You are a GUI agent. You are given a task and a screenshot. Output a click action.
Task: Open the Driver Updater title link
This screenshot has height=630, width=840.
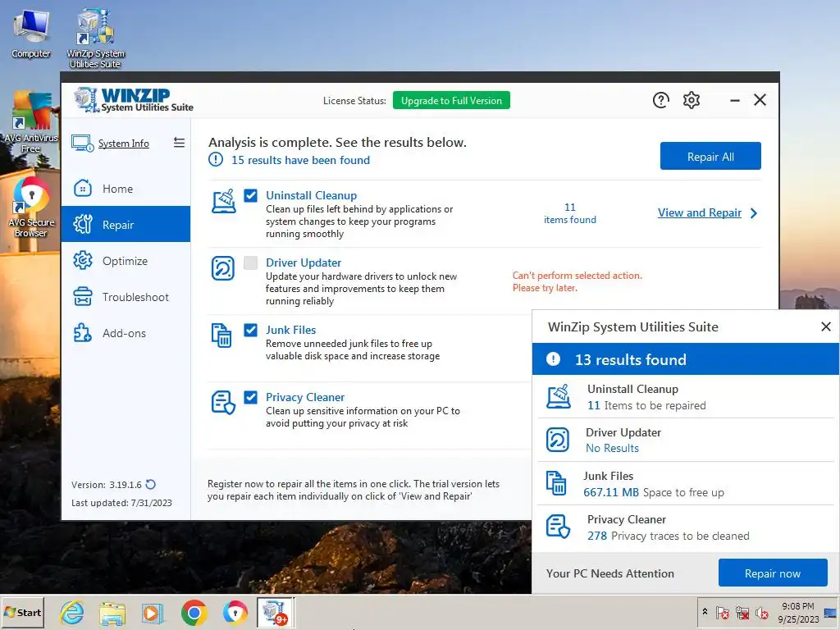(304, 262)
